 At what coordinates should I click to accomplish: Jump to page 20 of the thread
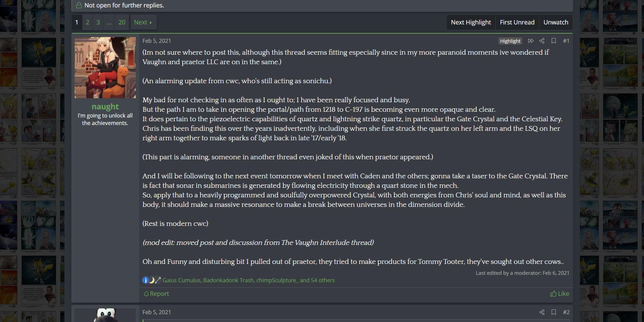[122, 22]
